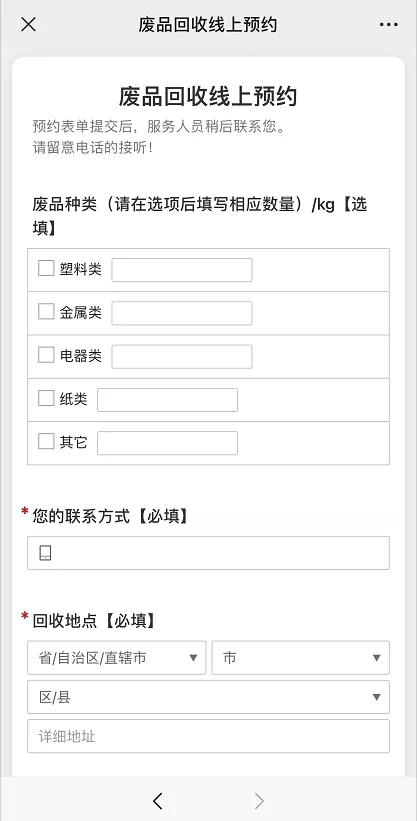Select the 纸类 checkbox

[46, 398]
